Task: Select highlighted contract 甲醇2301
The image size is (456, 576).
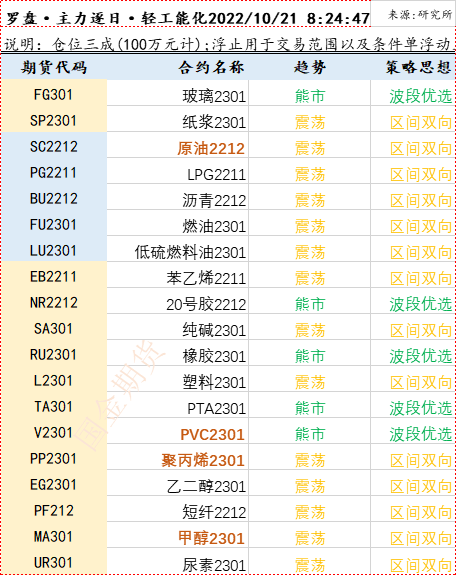Action: [211, 539]
